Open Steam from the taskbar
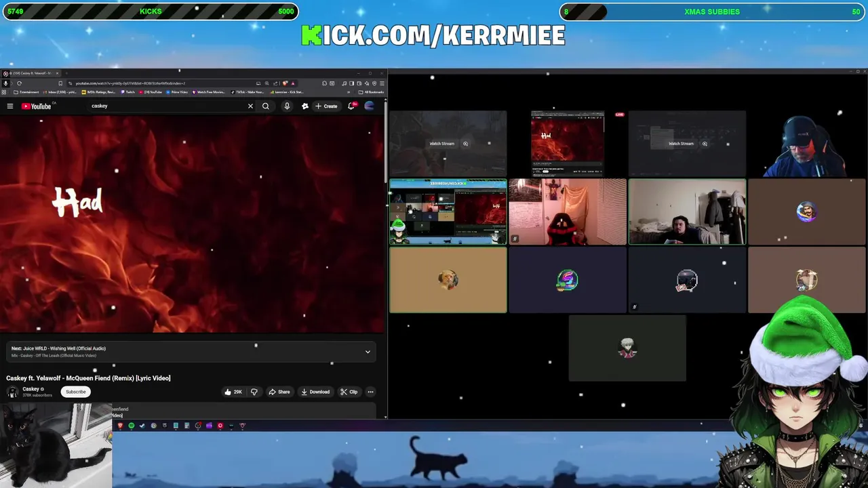Image resolution: width=868 pixels, height=488 pixels. pyautogui.click(x=142, y=426)
